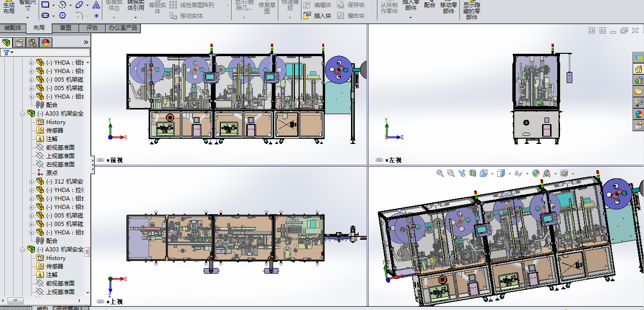
Task: Select 右视基准面 in feature tree
Action: click(x=55, y=165)
